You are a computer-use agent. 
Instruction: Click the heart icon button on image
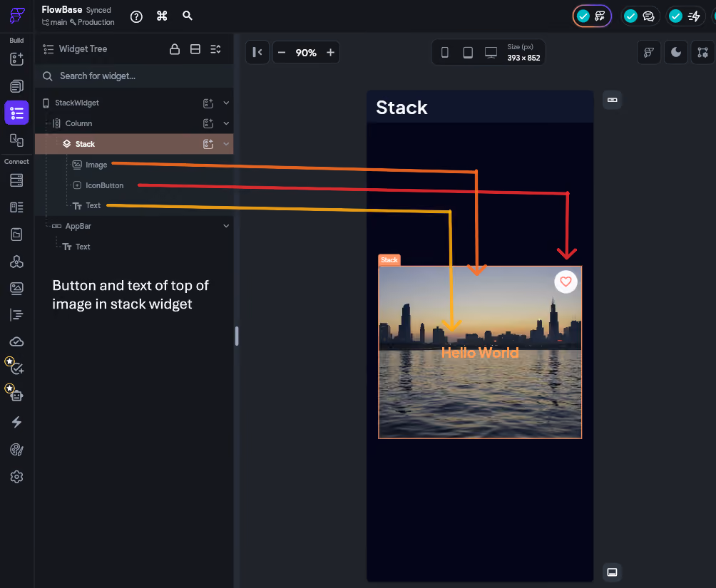[566, 282]
